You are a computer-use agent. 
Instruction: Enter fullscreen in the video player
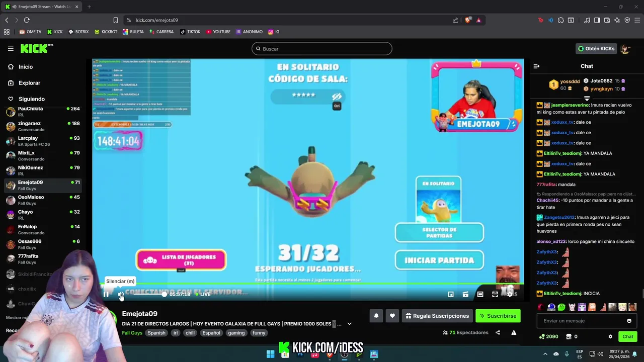[x=495, y=294]
